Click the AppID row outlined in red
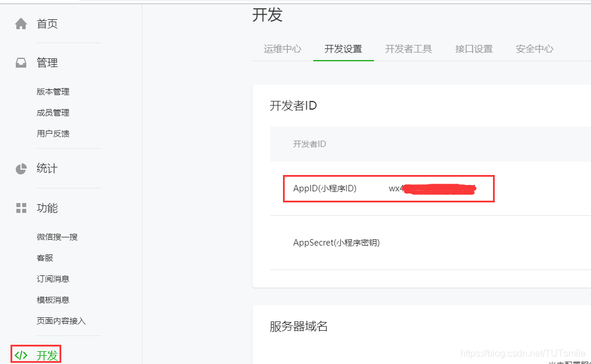Image resolution: width=591 pixels, height=364 pixels. [x=388, y=188]
